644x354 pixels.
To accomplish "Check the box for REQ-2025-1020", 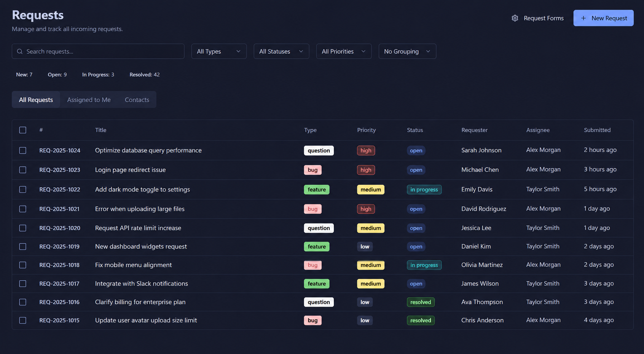I will pyautogui.click(x=23, y=228).
